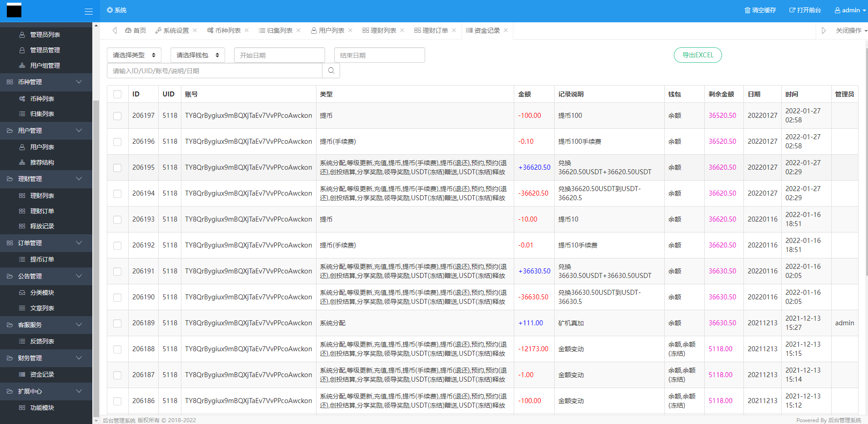Click the admin user icon in header
This screenshot has width=868, height=424.
[838, 10]
